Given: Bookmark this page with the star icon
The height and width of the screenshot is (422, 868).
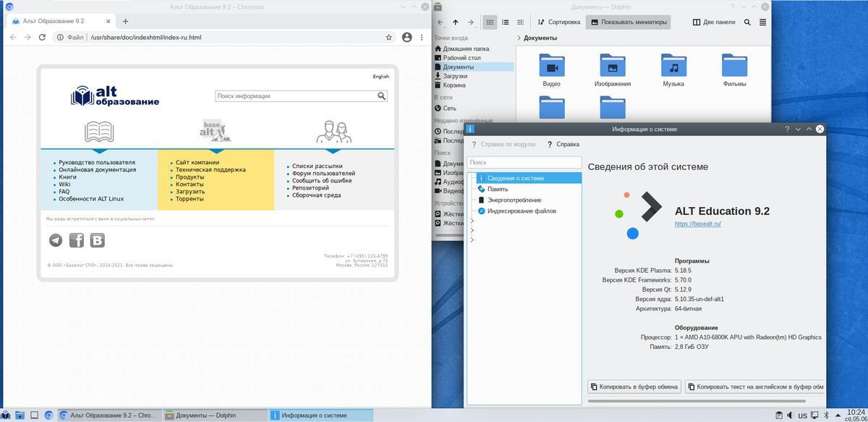Looking at the screenshot, I should [388, 37].
